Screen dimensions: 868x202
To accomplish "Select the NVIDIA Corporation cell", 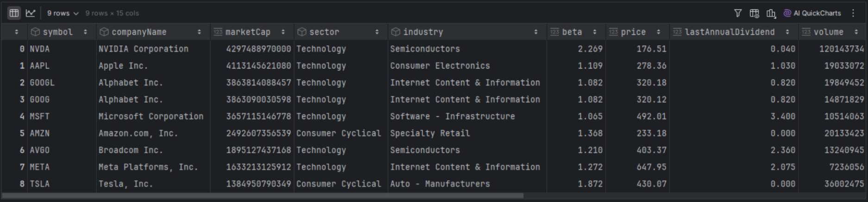I will pyautogui.click(x=143, y=49).
